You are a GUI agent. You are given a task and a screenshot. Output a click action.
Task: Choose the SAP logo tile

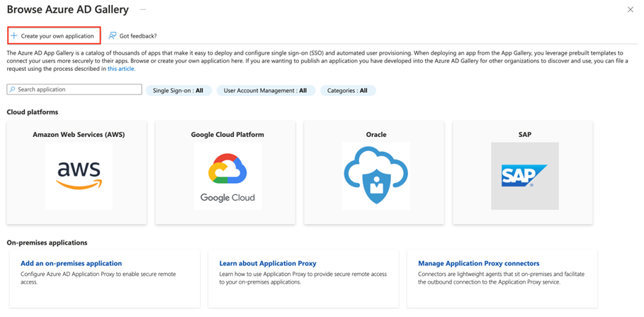pos(524,175)
